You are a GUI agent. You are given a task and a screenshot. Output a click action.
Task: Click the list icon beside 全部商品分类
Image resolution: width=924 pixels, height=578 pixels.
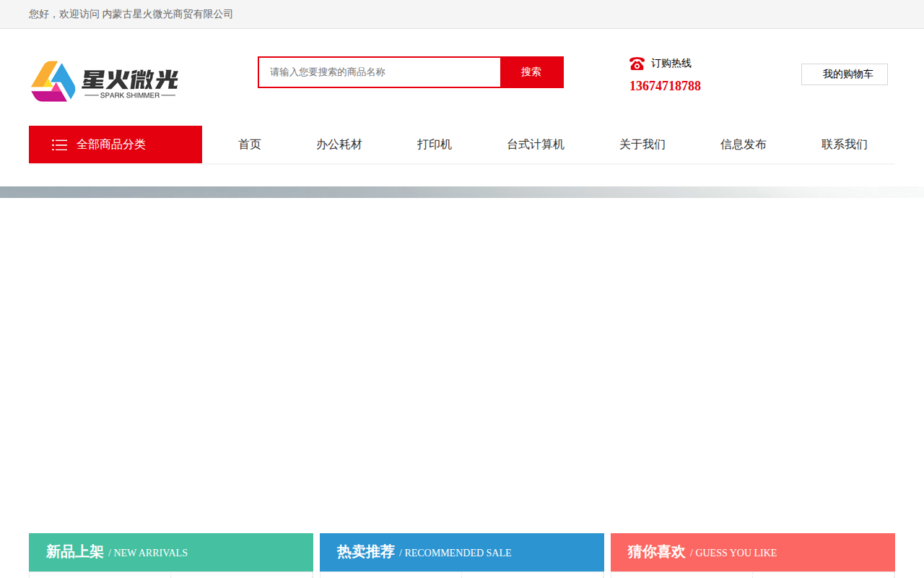[59, 144]
